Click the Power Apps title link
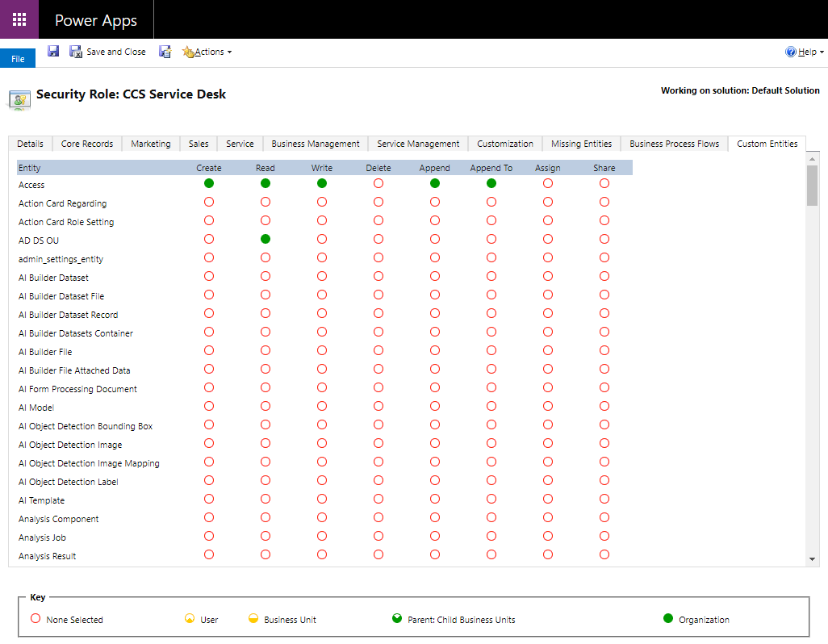The height and width of the screenshot is (644, 828). point(96,20)
